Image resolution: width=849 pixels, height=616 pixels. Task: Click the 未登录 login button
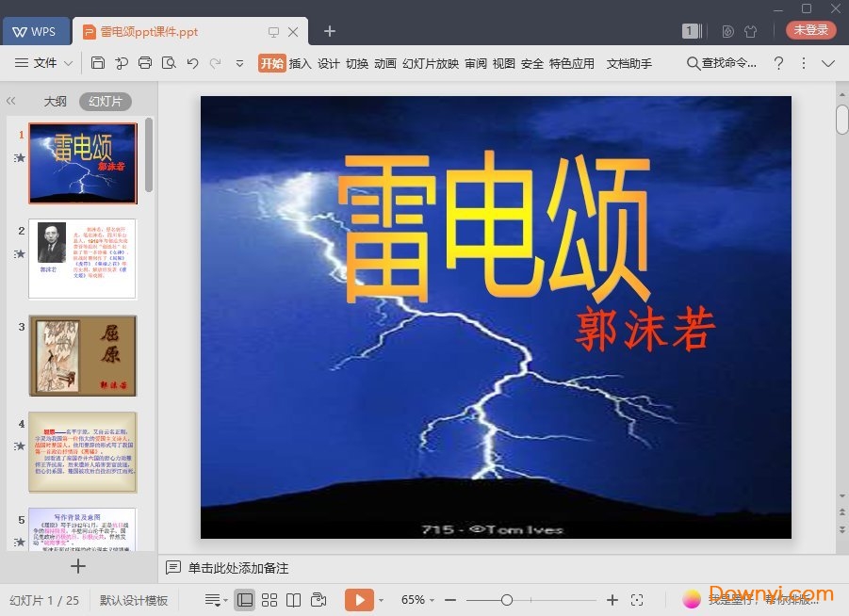(810, 30)
